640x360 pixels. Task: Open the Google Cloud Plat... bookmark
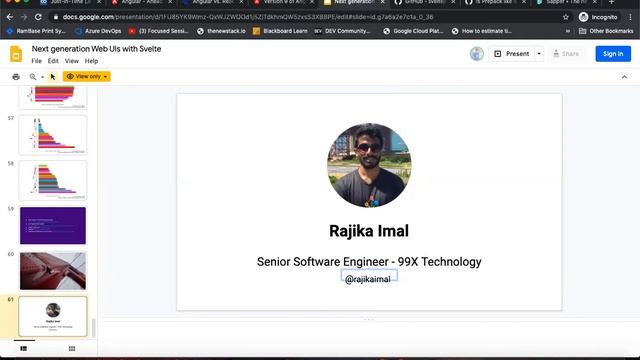[413, 31]
